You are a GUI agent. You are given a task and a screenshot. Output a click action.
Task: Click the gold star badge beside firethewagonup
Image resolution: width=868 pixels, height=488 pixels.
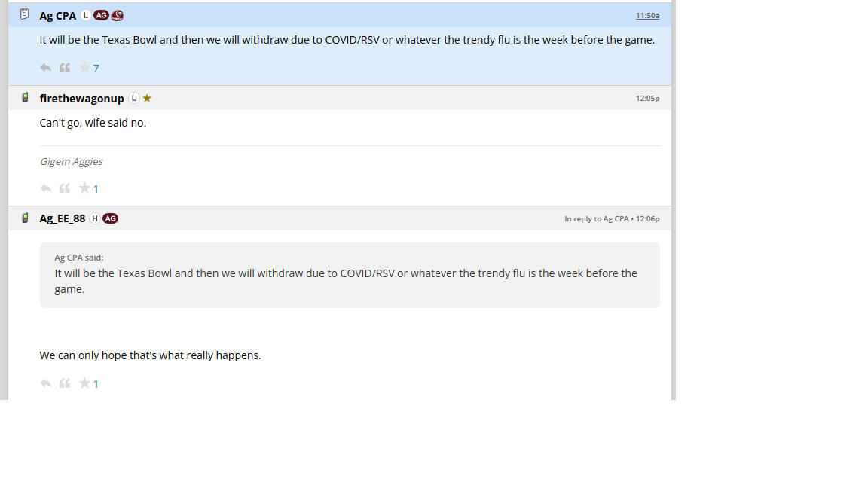[147, 98]
